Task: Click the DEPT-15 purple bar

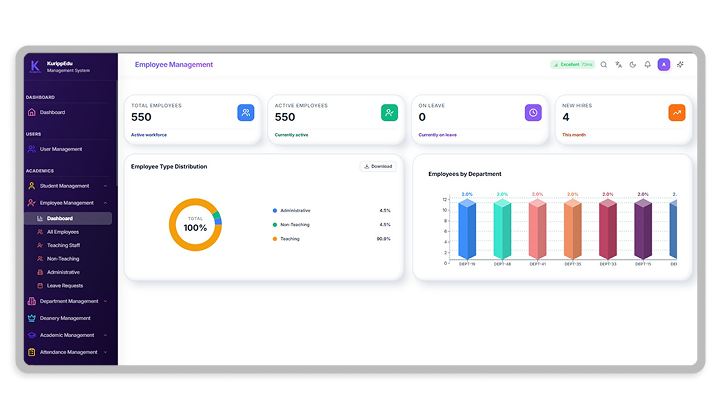Action: 643,229
